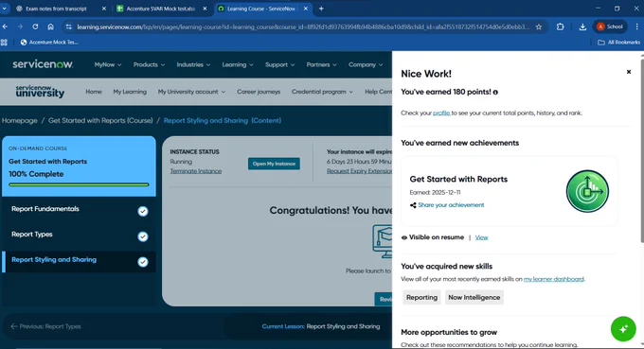Click the browser back arrow
This screenshot has width=644, height=349.
[5, 26]
